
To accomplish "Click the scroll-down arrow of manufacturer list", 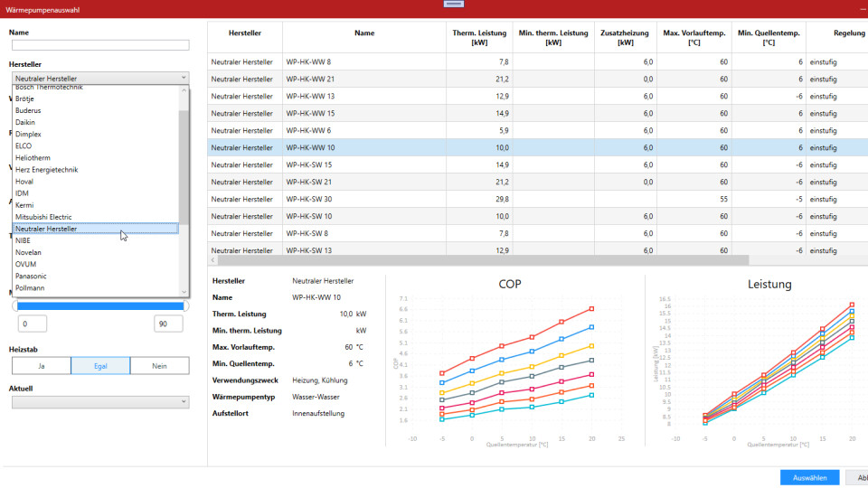I will [184, 292].
